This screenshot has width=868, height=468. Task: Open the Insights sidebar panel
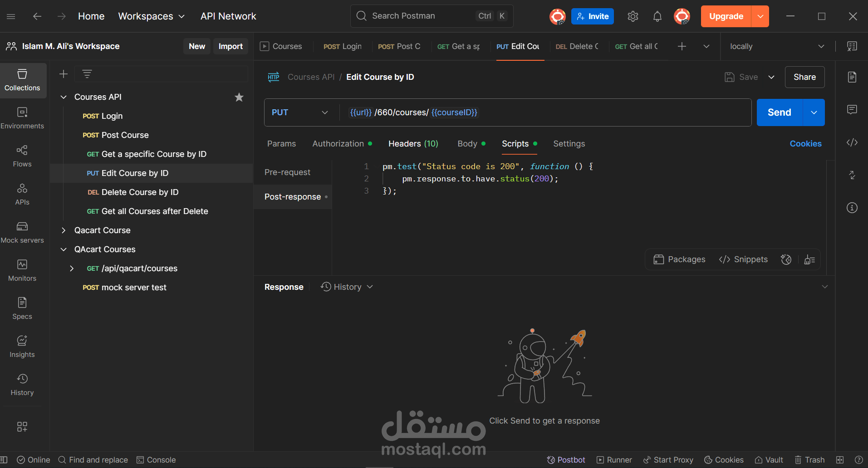22,347
